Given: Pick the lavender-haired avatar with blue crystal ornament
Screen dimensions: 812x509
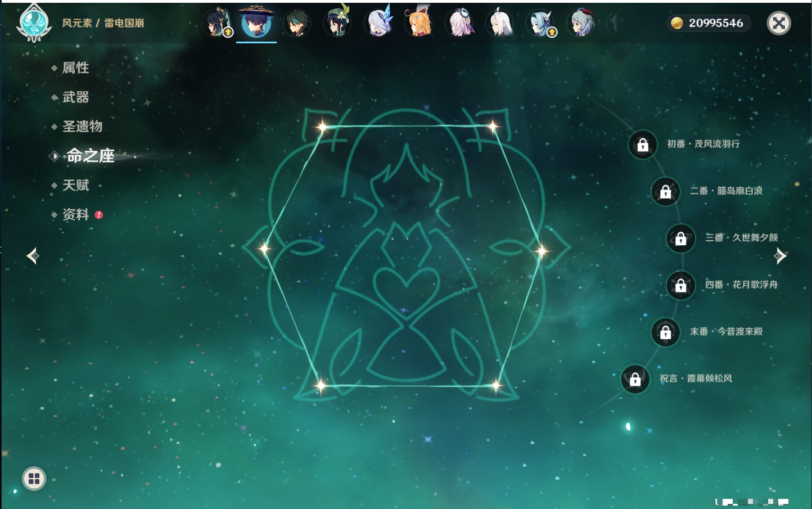Looking at the screenshot, I should [x=378, y=23].
